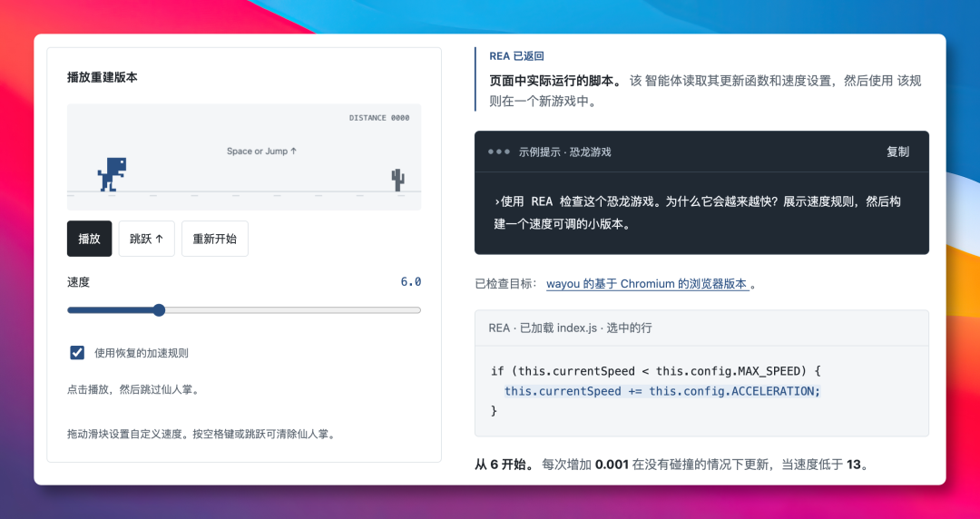Click the 复制 copy button

[897, 152]
